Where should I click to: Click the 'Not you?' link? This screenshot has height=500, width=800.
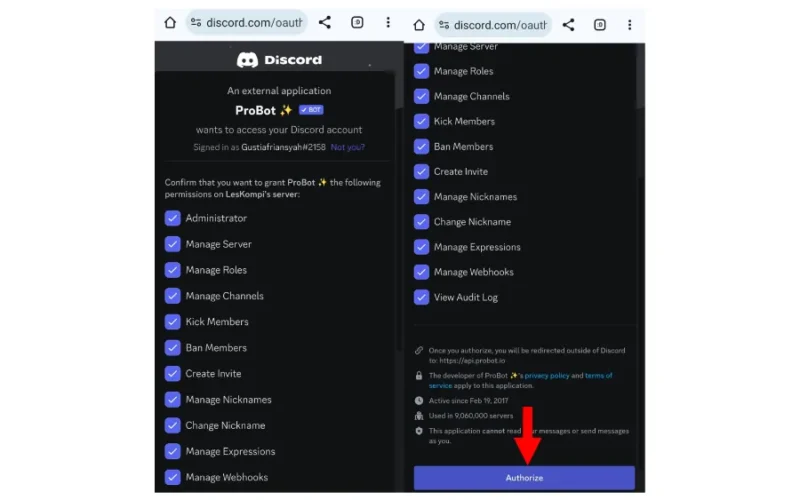tap(347, 147)
